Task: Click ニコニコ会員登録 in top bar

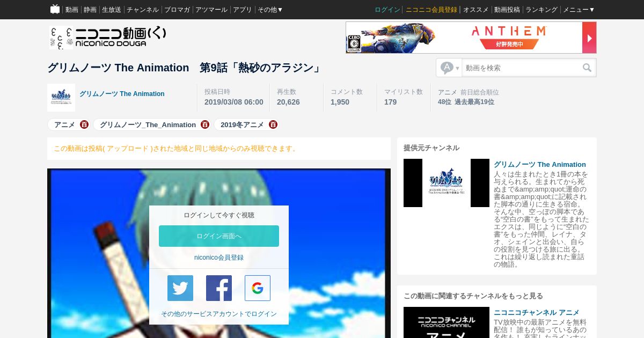Action: tap(431, 10)
